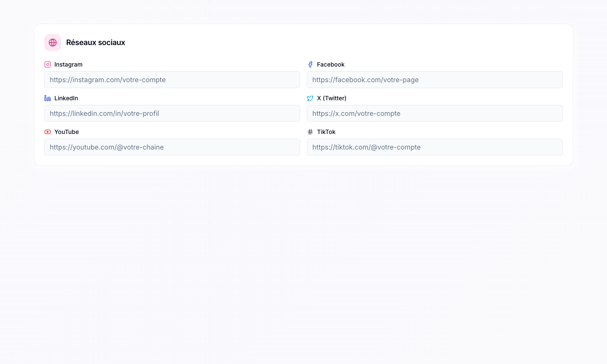Image resolution: width=607 pixels, height=364 pixels.
Task: Click the TikTok field label
Action: 326,132
